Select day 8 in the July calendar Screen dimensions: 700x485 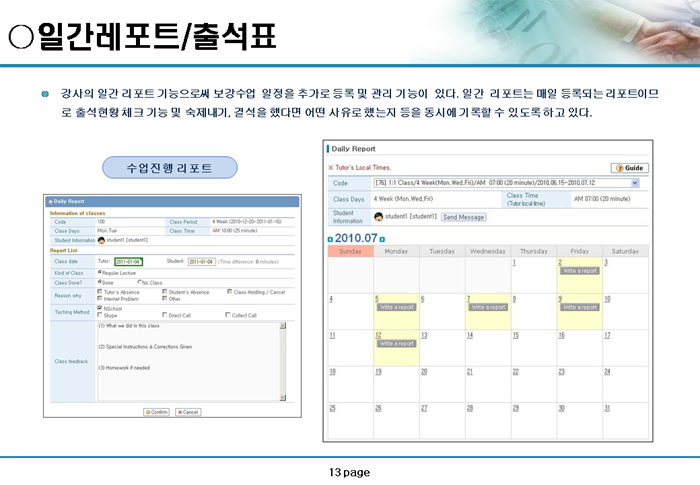tap(514, 299)
